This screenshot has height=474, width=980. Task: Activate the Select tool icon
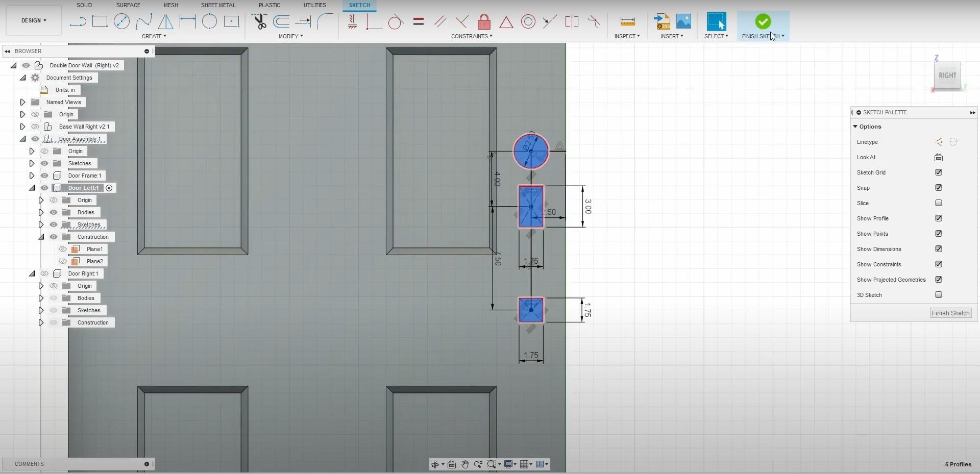coord(716,21)
